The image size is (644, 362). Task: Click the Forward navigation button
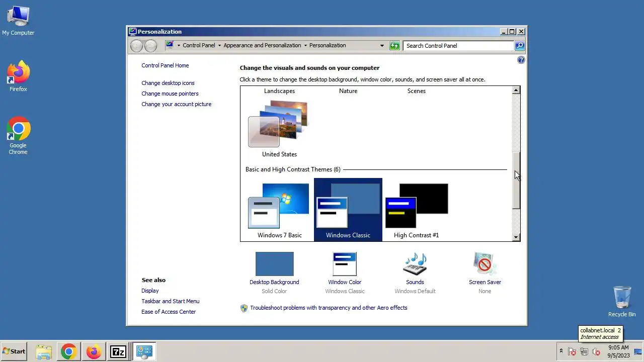click(150, 46)
